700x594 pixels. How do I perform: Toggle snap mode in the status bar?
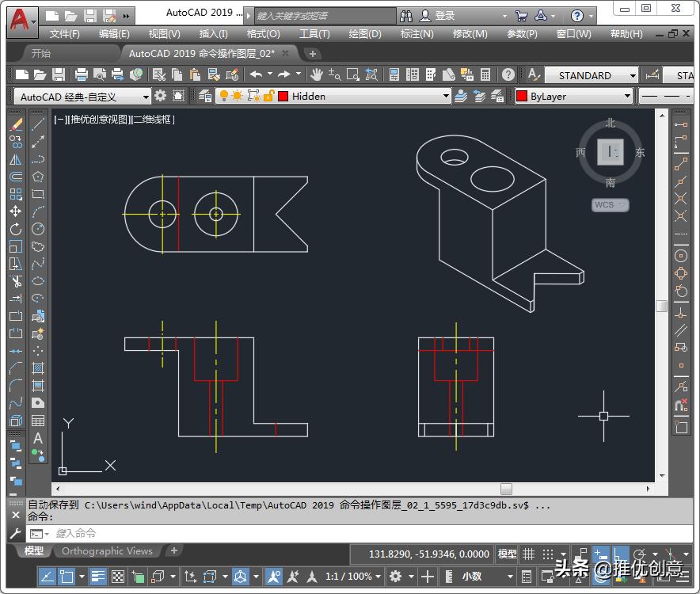(x=546, y=554)
